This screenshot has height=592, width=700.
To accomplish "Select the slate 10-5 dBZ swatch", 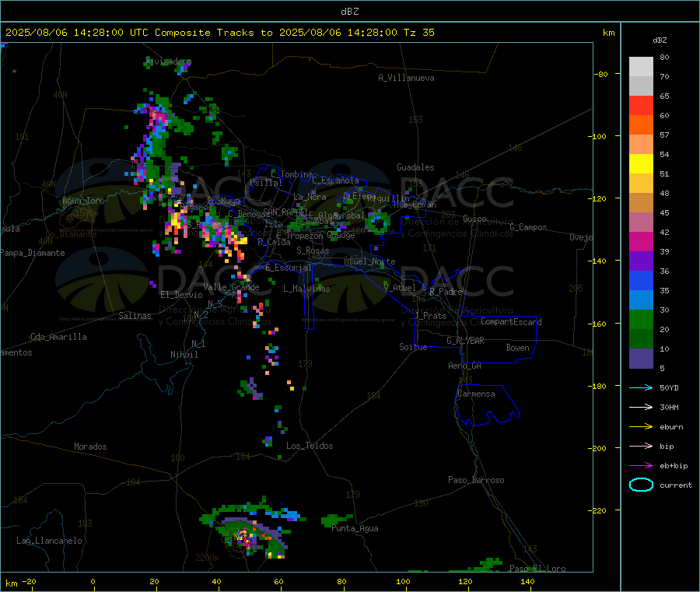I will click(641, 359).
